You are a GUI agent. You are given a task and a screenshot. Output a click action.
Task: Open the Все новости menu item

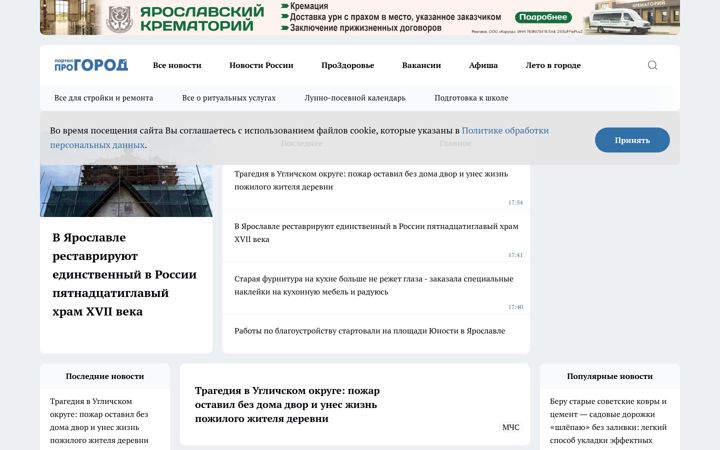pos(177,65)
